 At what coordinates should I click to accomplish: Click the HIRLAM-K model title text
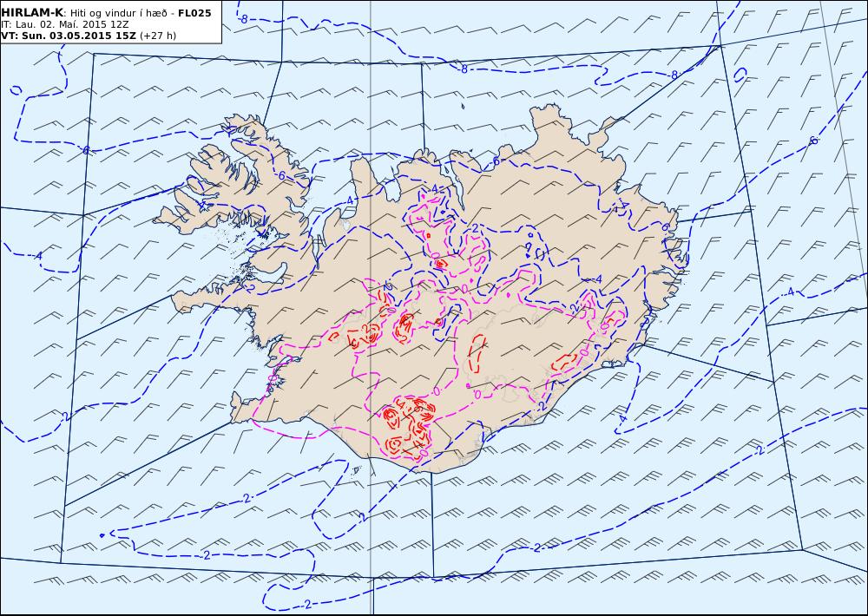pyautogui.click(x=32, y=13)
